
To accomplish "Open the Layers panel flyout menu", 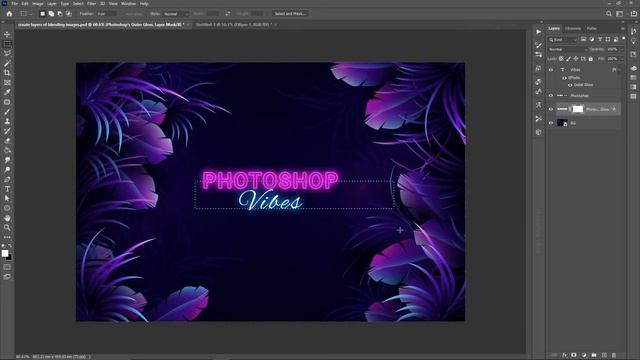I will click(622, 29).
